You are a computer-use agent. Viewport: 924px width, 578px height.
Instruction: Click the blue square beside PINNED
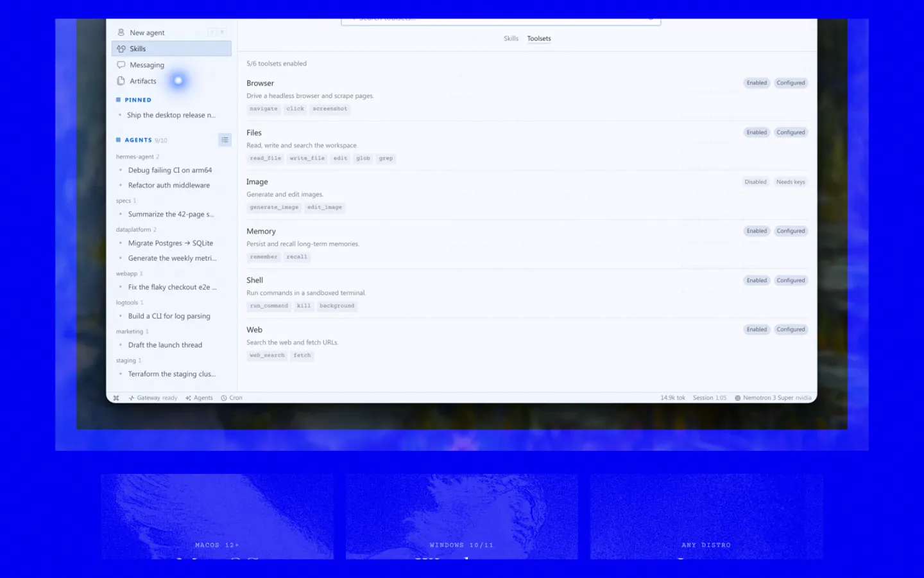118,100
